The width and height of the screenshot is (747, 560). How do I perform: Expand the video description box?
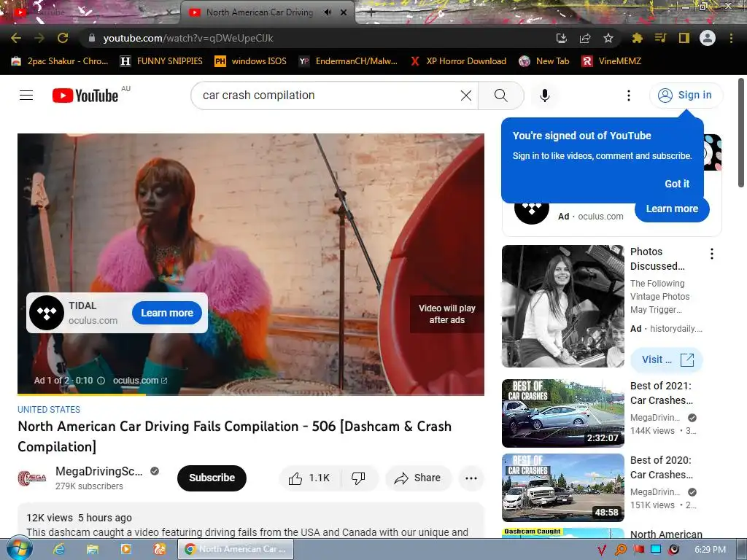click(251, 521)
